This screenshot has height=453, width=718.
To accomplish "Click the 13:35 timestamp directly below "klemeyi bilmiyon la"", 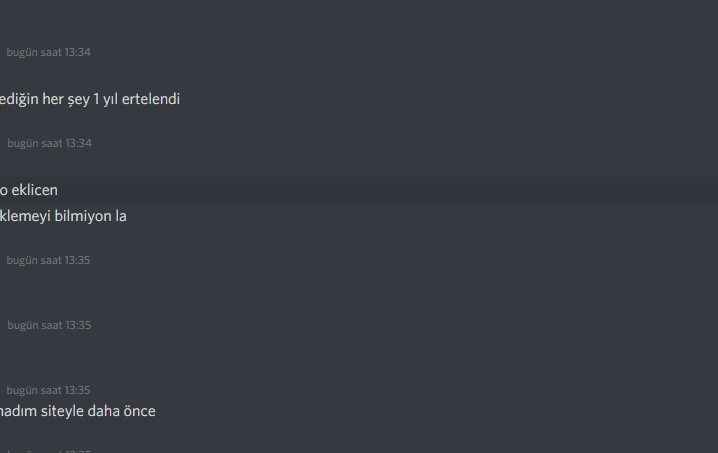I will [x=48, y=260].
